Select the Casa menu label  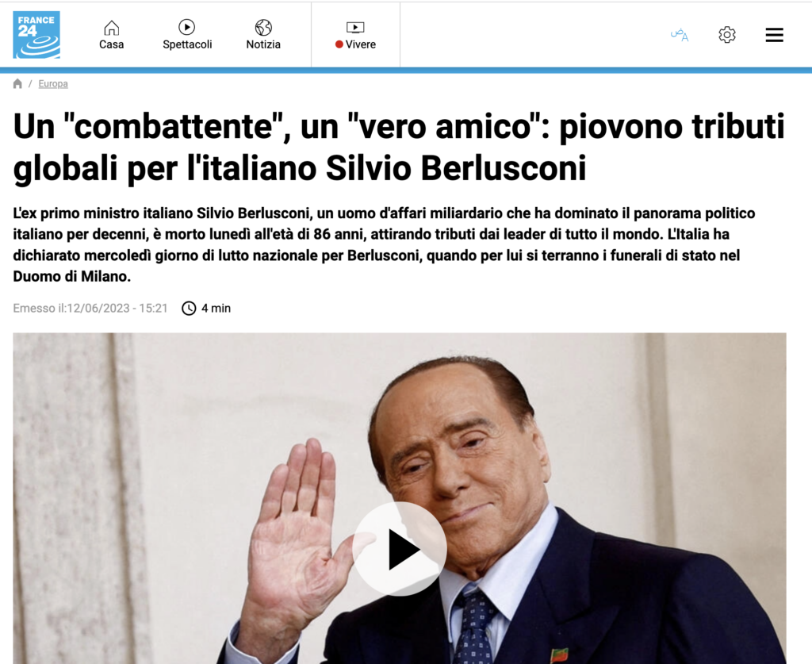111,44
